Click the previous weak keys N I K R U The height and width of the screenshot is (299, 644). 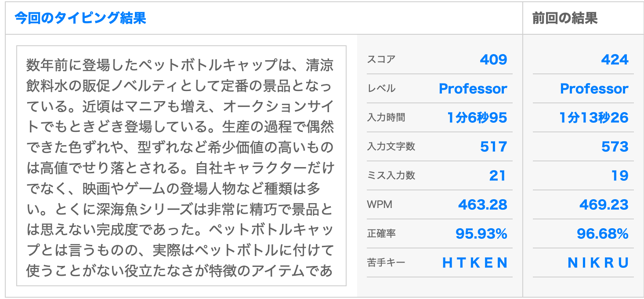pyautogui.click(x=598, y=263)
